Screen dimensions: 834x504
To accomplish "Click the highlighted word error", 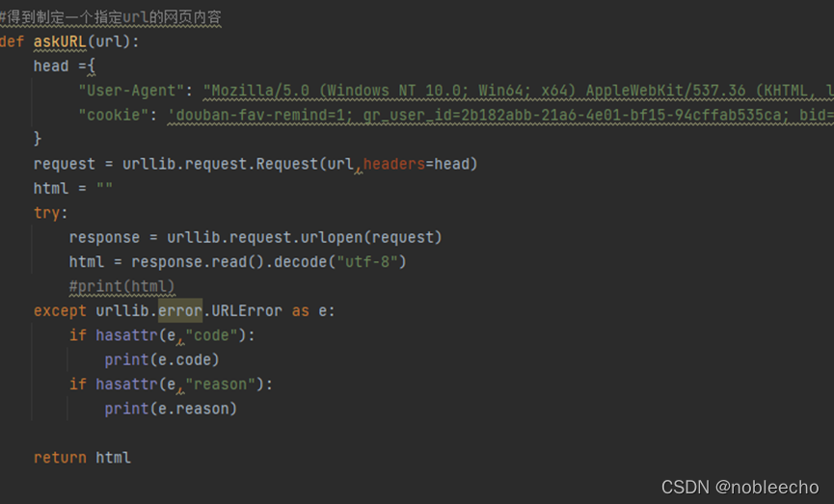I will coord(180,310).
